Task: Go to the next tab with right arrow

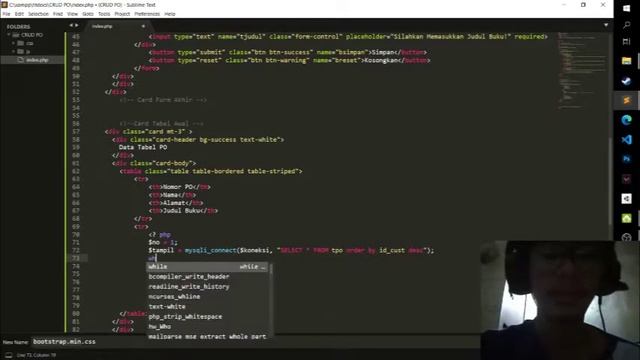Action: (x=76, y=25)
